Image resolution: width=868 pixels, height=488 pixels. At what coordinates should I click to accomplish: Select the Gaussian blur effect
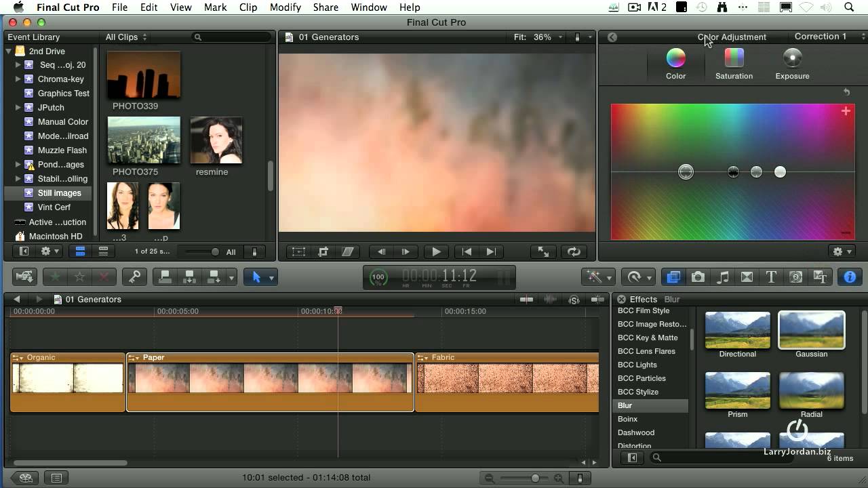pos(811,330)
